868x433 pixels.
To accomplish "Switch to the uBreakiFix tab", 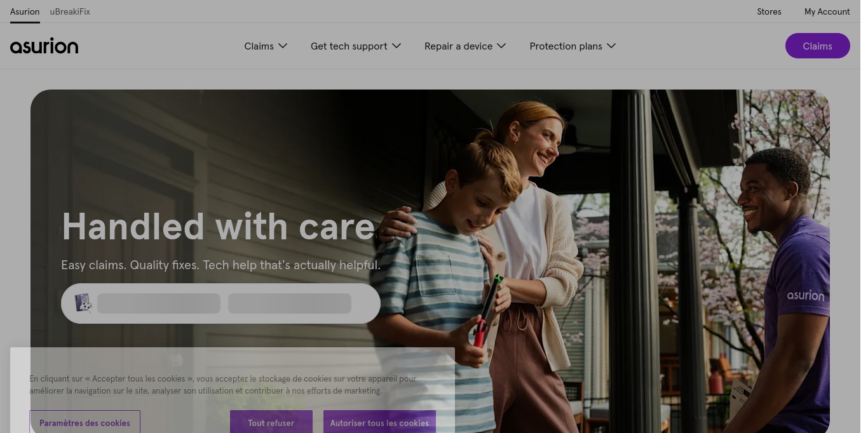I will tap(70, 11).
